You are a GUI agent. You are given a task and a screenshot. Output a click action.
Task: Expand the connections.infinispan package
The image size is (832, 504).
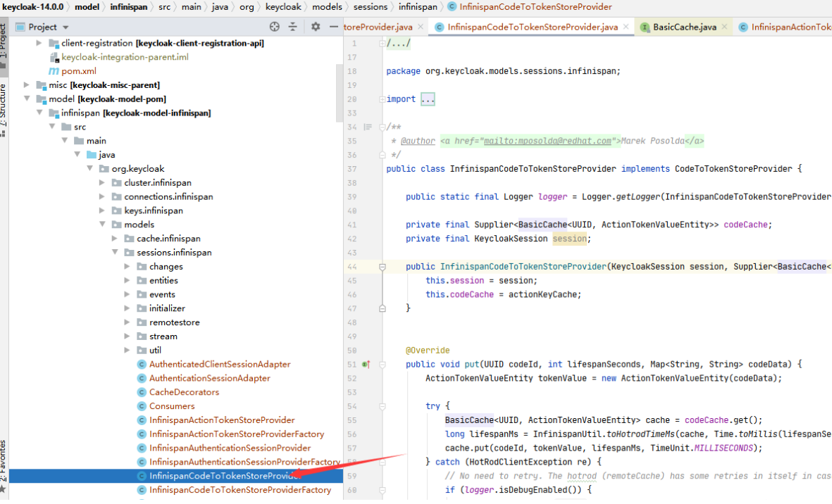point(102,196)
